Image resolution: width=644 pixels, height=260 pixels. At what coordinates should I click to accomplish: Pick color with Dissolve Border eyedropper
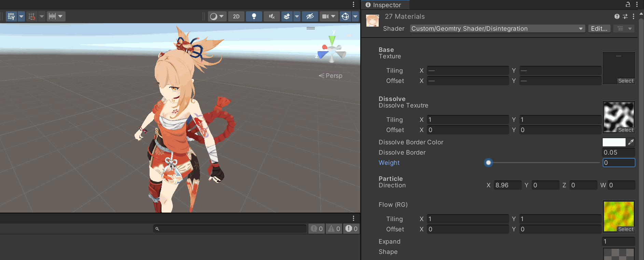click(631, 142)
